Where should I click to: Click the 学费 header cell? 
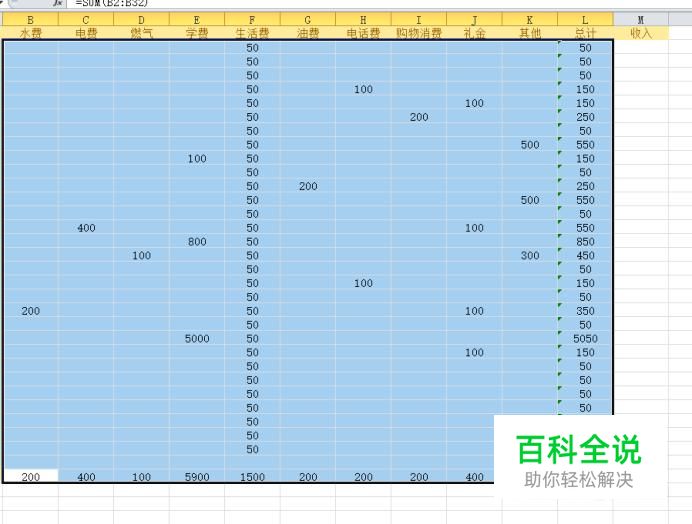[x=197, y=33]
